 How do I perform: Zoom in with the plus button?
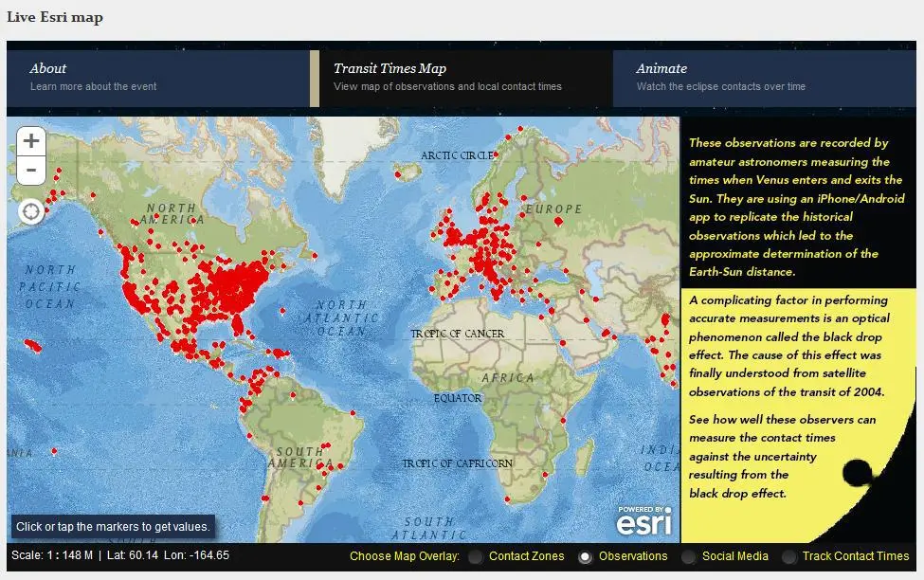click(31, 141)
